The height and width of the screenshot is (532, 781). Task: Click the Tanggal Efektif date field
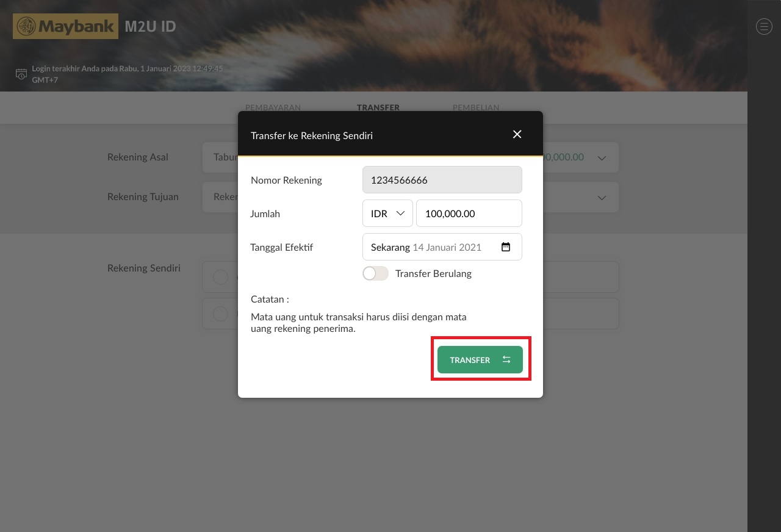point(433,247)
